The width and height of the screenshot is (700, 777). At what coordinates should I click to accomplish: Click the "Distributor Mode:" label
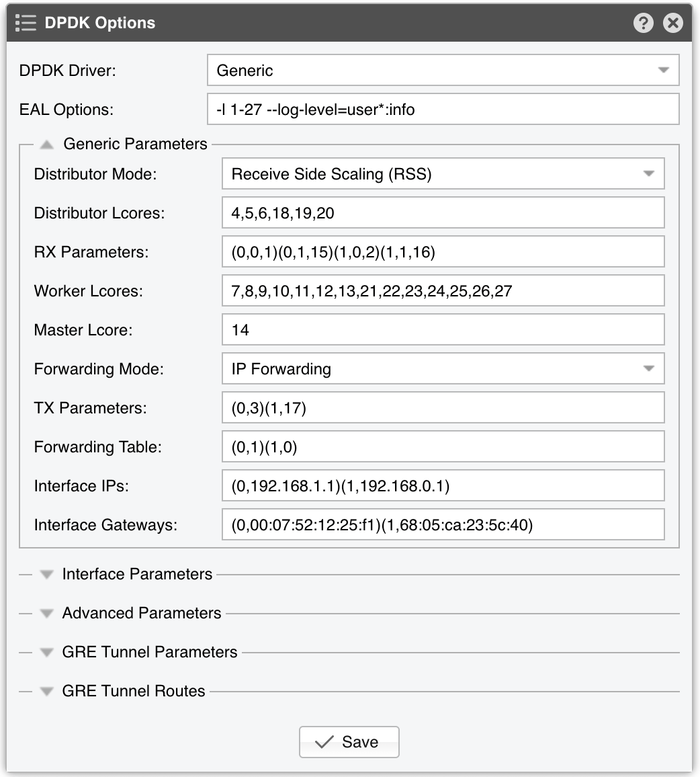click(95, 174)
